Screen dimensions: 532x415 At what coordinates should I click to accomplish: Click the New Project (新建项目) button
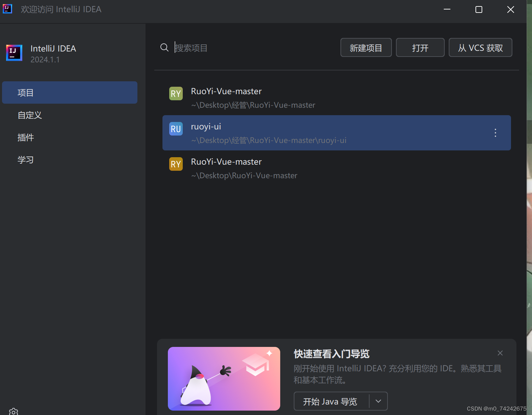pos(366,47)
